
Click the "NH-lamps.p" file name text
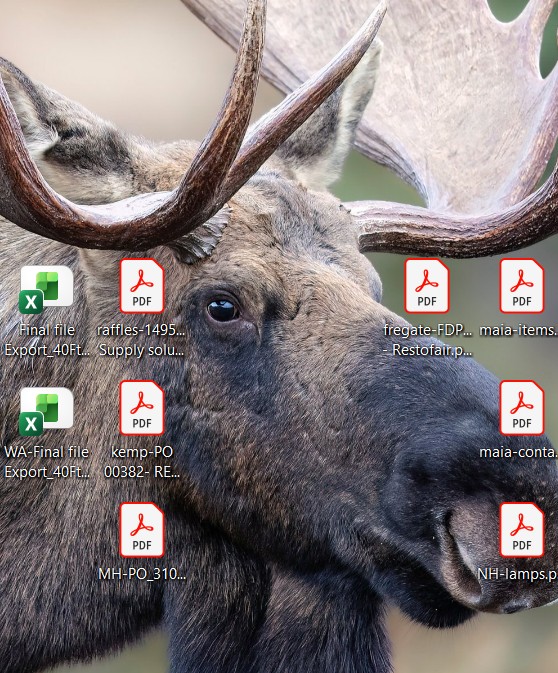click(x=518, y=574)
